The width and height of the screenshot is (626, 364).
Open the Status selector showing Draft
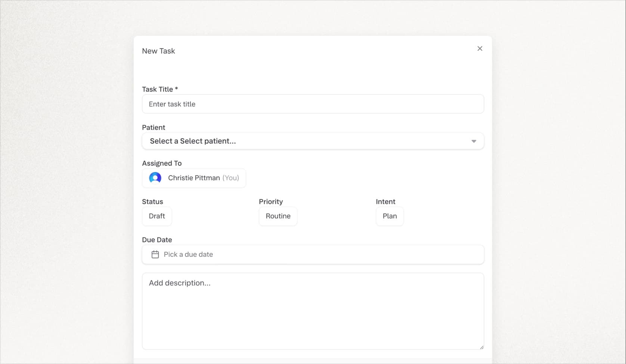coord(157,216)
